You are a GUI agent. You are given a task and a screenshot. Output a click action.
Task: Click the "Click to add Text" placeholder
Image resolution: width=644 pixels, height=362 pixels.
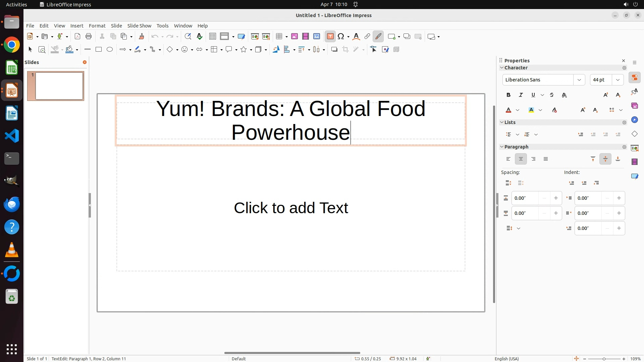point(291,208)
